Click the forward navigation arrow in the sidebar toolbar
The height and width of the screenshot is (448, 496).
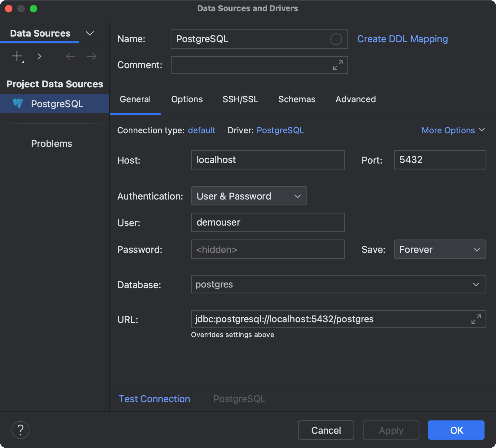[x=91, y=56]
